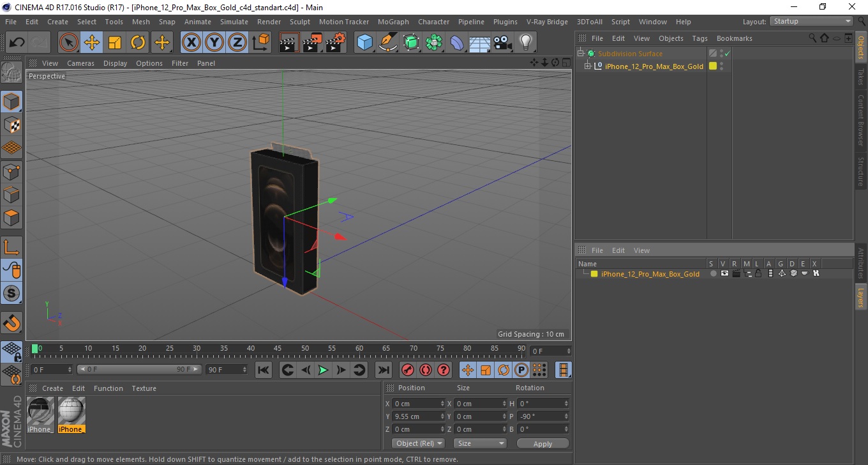Select first iPhone_ material thumbnail
The width and height of the screenshot is (868, 465).
coord(40,415)
